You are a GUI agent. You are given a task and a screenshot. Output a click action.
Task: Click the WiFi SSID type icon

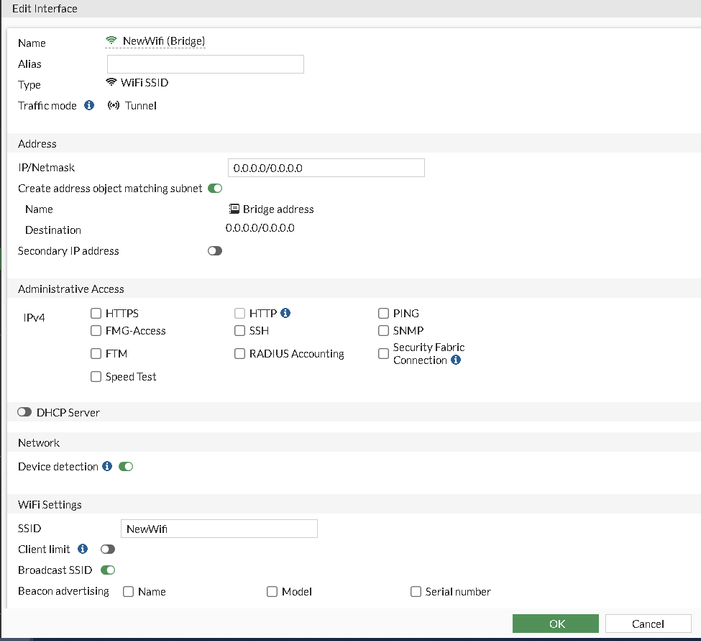(x=111, y=82)
